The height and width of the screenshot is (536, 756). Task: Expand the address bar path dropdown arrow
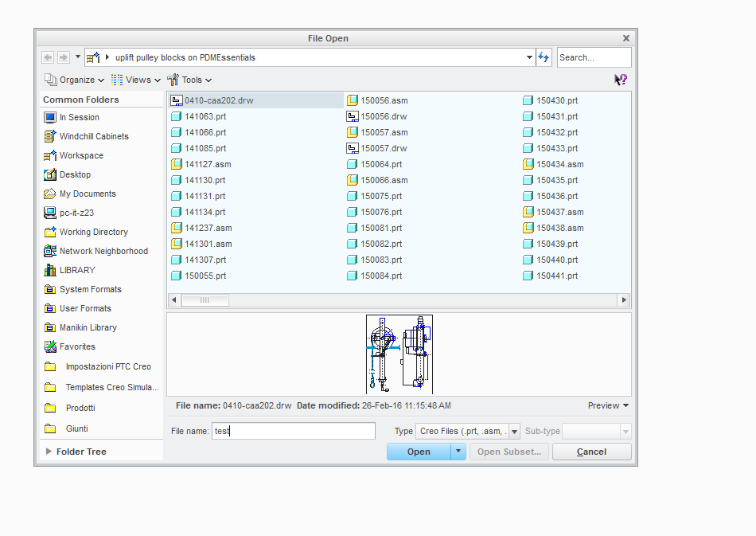529,57
